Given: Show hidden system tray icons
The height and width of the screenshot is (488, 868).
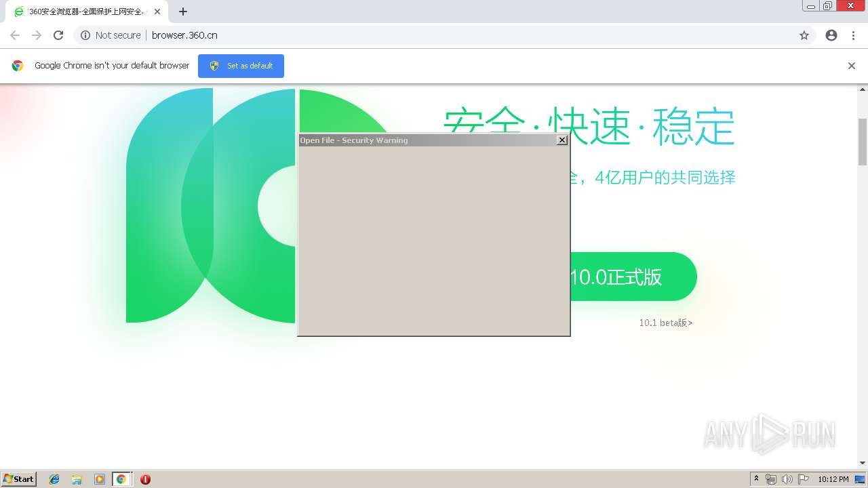Looking at the screenshot, I should 756,479.
